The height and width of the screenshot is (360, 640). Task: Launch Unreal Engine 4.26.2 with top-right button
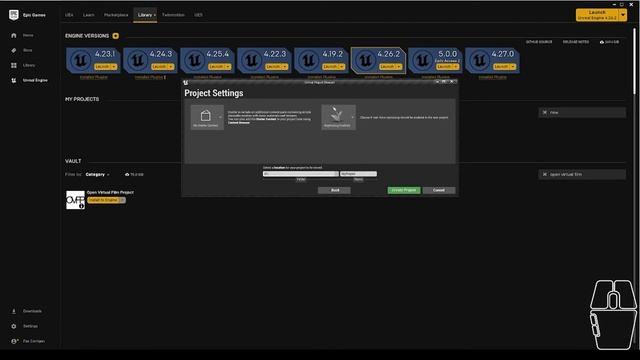pos(598,15)
